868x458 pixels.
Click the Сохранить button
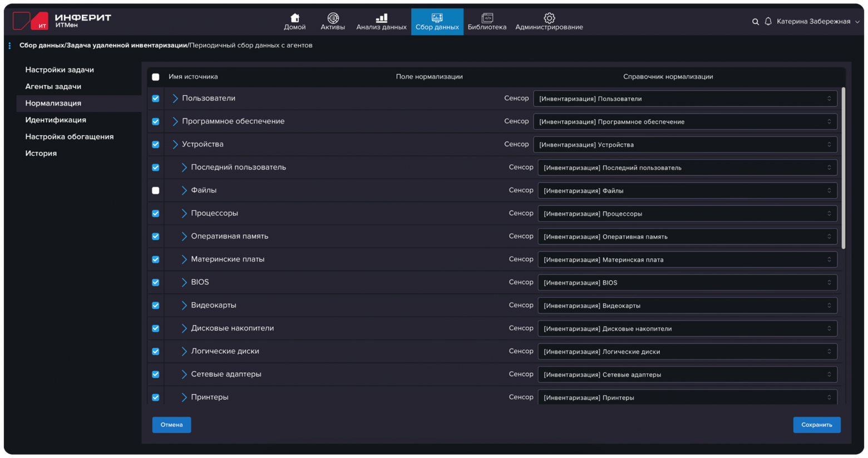817,425
